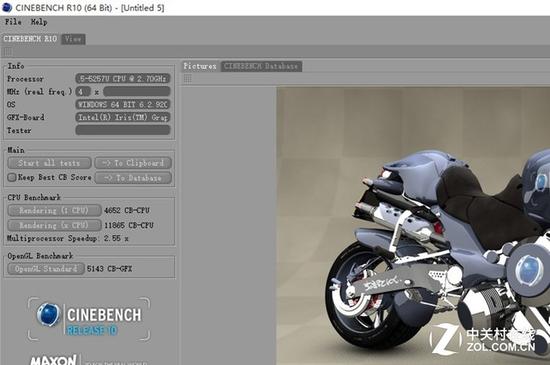Click the Processor info field
Image resolution: width=550 pixels, height=365 pixels.
[123, 79]
